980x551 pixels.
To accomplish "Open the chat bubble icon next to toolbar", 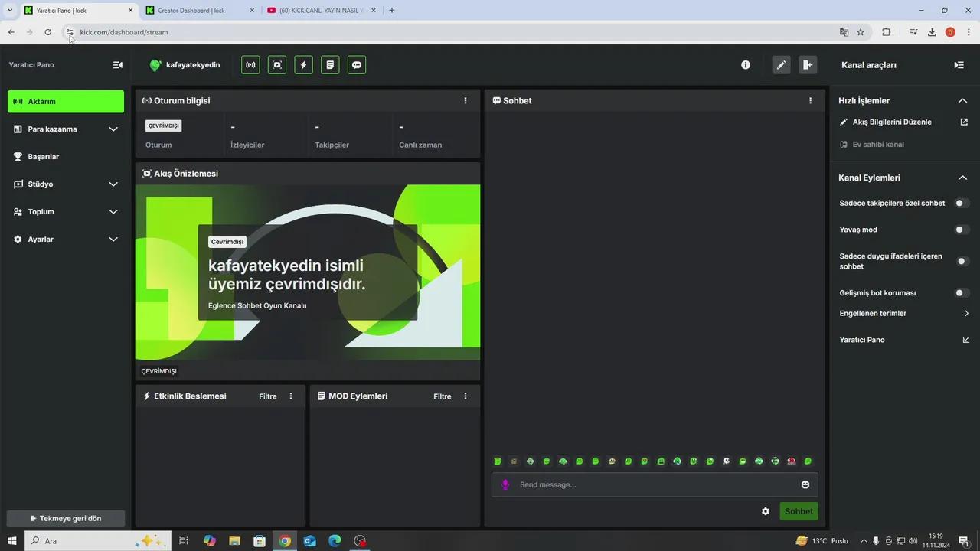I will [x=356, y=64].
